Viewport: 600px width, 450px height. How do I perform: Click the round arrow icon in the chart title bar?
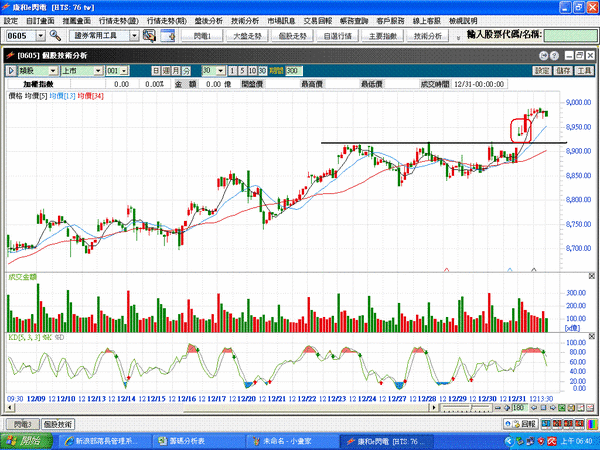coord(543,56)
